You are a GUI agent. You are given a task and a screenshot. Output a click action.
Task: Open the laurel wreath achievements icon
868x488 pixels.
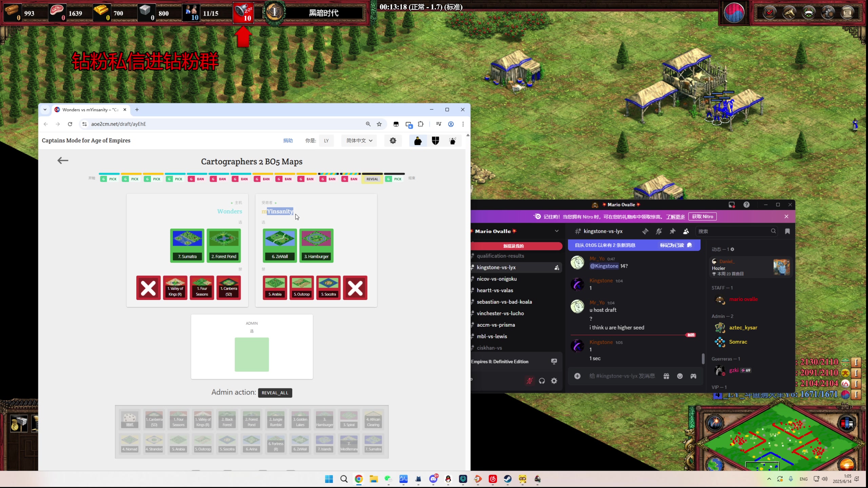click(809, 13)
